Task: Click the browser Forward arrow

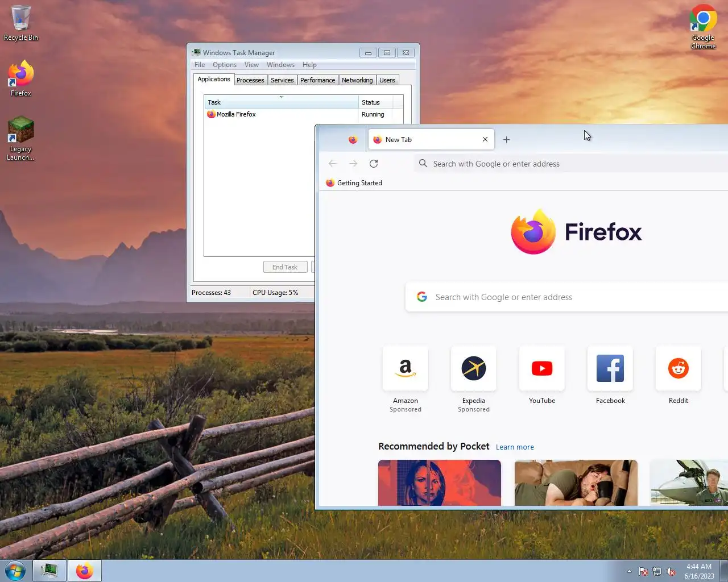Action: pyautogui.click(x=353, y=164)
